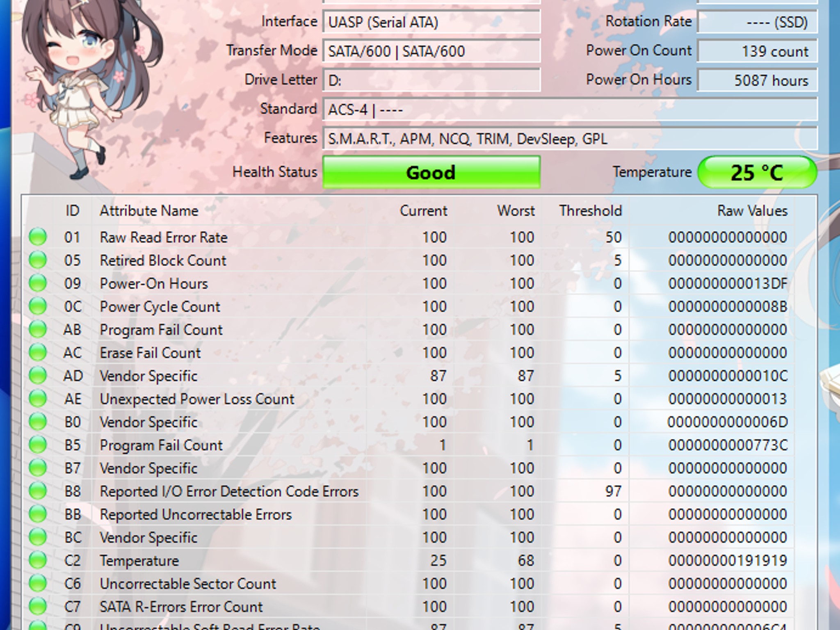The width and height of the screenshot is (840, 630).
Task: Click the ID cell AC
Action: 73,353
